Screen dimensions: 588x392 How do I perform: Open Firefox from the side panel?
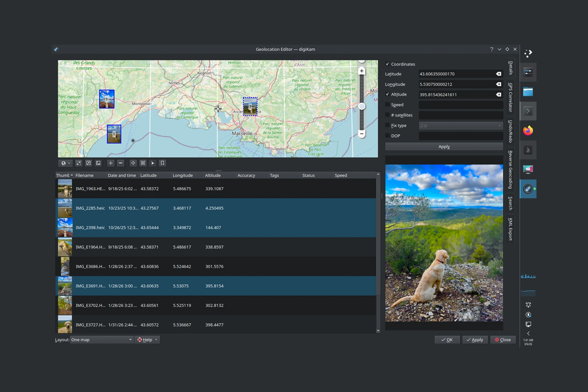pyautogui.click(x=528, y=131)
